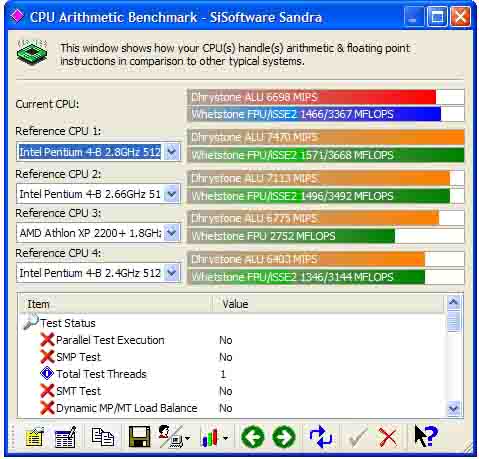Click the green CPU chip icon

click(x=32, y=53)
